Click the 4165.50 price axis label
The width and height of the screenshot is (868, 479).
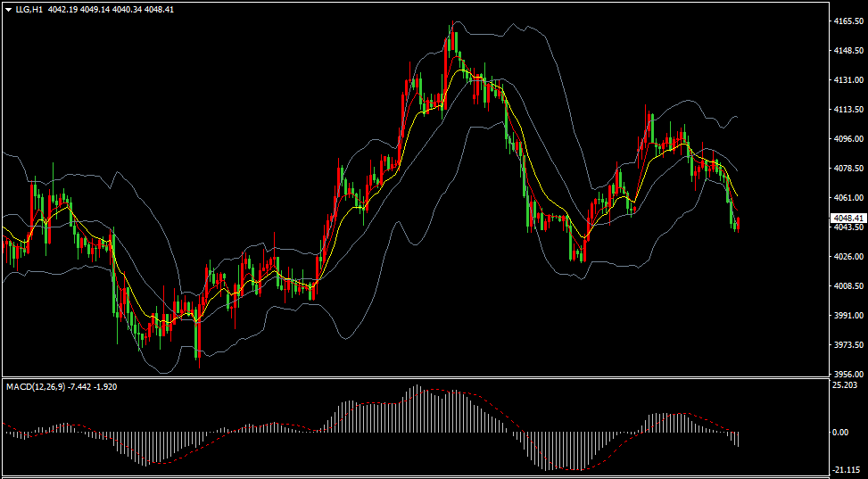click(848, 21)
